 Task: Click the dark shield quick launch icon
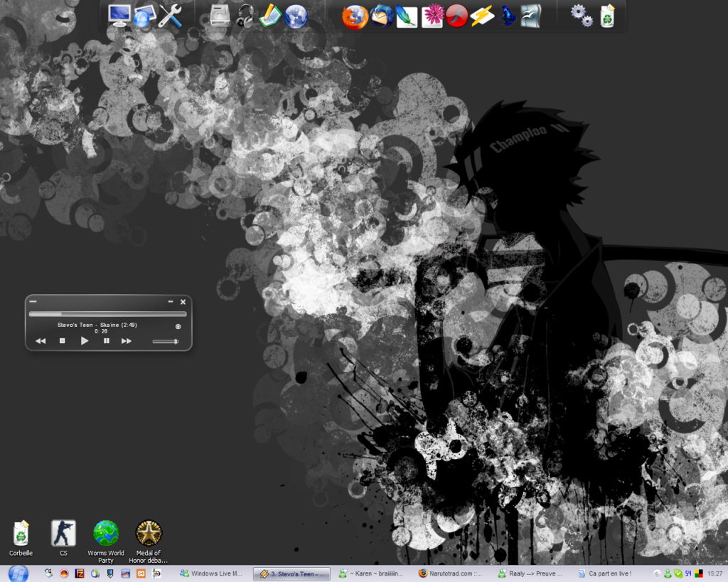110,573
